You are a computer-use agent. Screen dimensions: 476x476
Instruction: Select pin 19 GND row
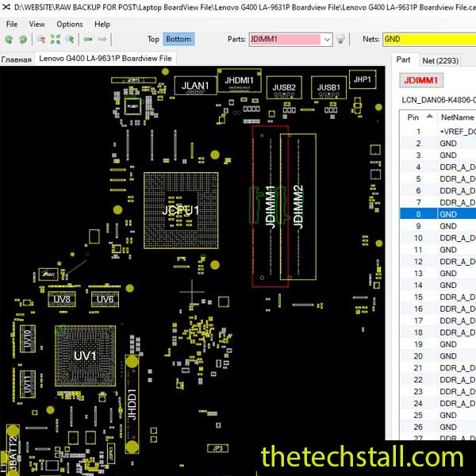[x=438, y=344]
